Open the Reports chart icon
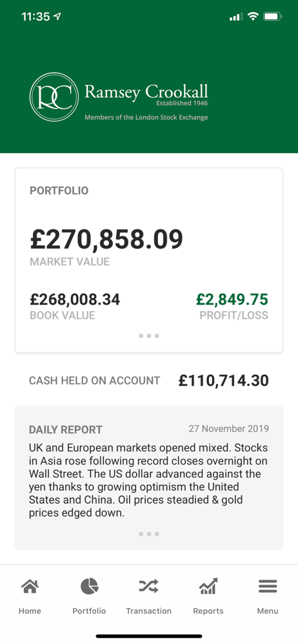Viewport: 298px width, 644px height. pos(208,586)
